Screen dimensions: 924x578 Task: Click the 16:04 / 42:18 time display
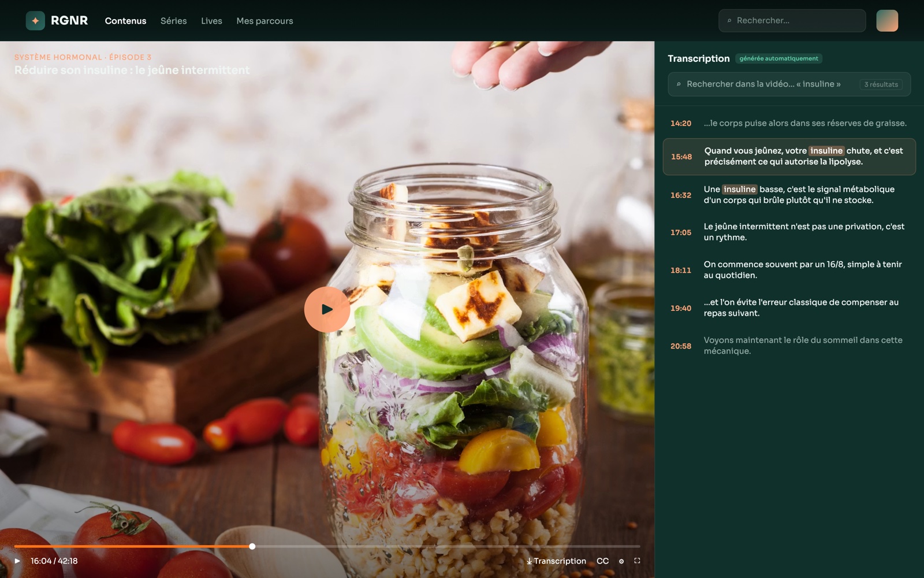(54, 561)
